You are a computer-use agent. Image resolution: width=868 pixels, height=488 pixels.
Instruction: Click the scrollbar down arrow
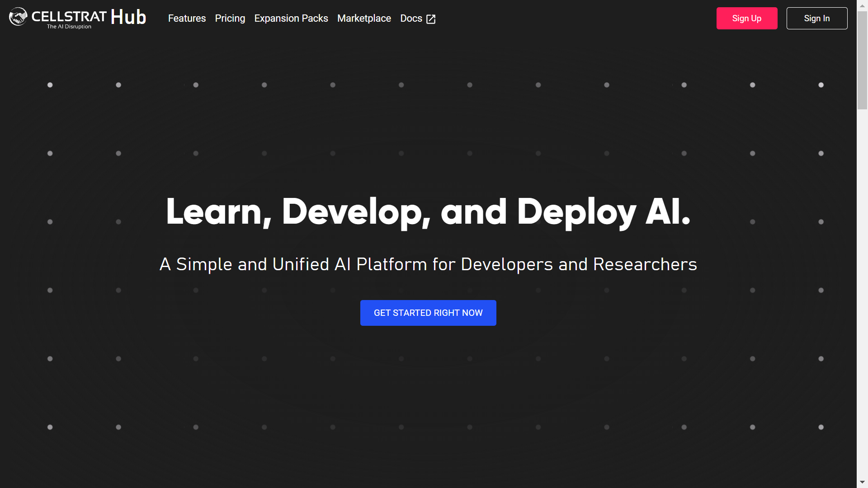[862, 483]
